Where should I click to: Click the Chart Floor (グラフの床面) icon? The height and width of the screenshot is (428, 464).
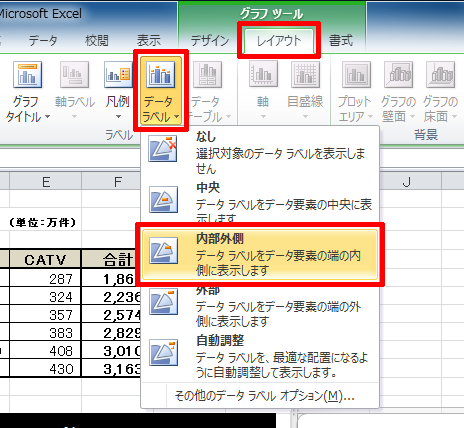coord(440,75)
